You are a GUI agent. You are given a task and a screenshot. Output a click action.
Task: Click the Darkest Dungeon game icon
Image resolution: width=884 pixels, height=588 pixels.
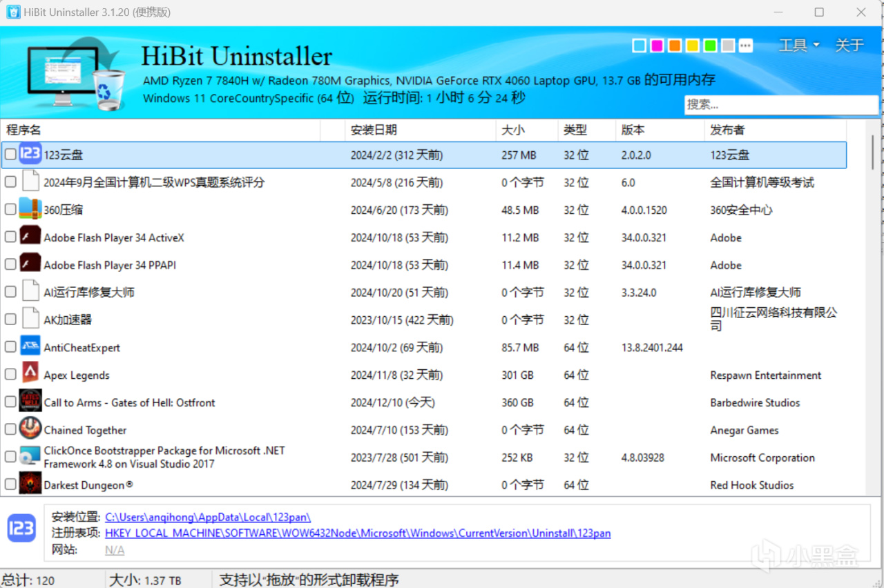[30, 484]
